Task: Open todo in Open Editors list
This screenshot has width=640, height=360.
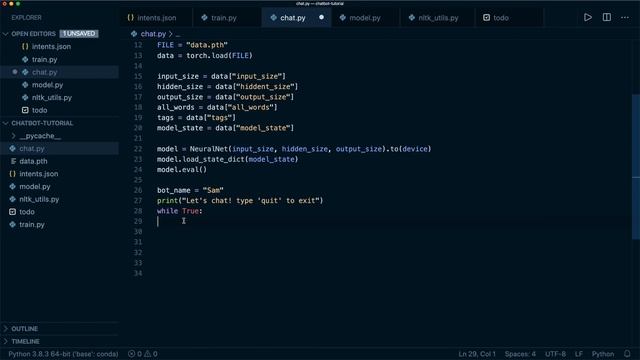Action: pyautogui.click(x=40, y=110)
